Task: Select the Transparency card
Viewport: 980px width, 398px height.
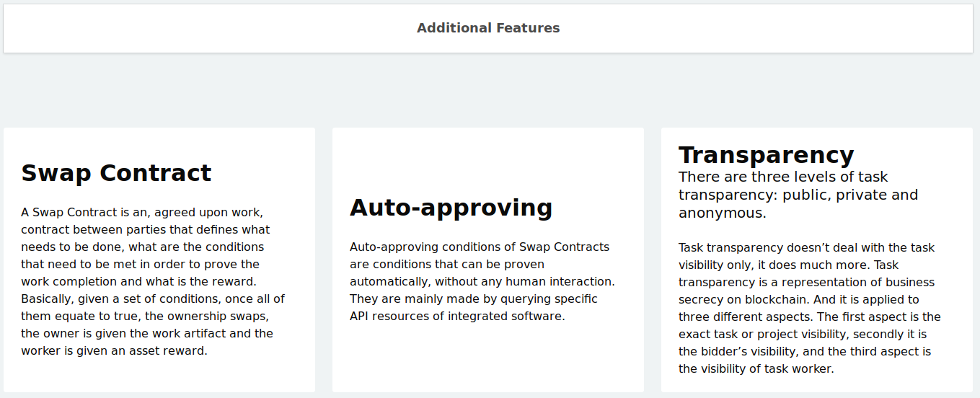Action: pos(817,260)
